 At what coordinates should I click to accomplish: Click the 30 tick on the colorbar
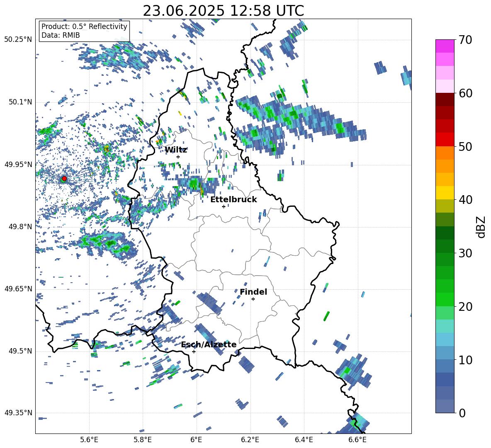click(465, 253)
